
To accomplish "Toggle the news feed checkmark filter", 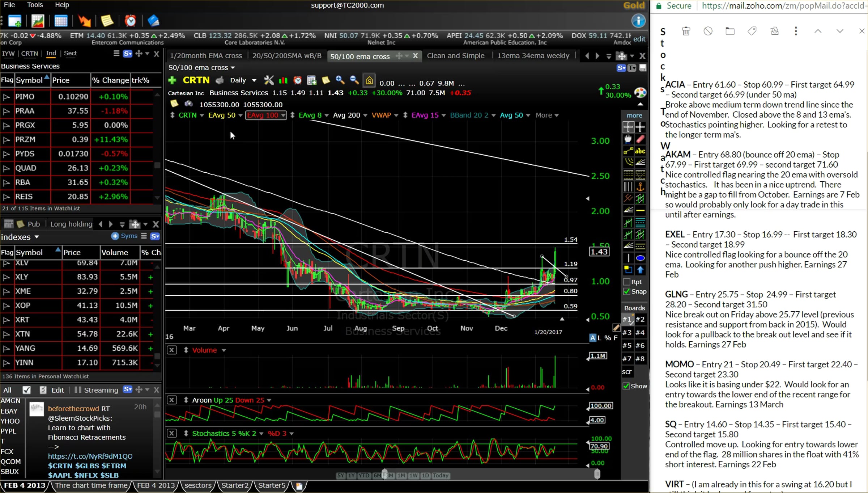I will tap(26, 390).
